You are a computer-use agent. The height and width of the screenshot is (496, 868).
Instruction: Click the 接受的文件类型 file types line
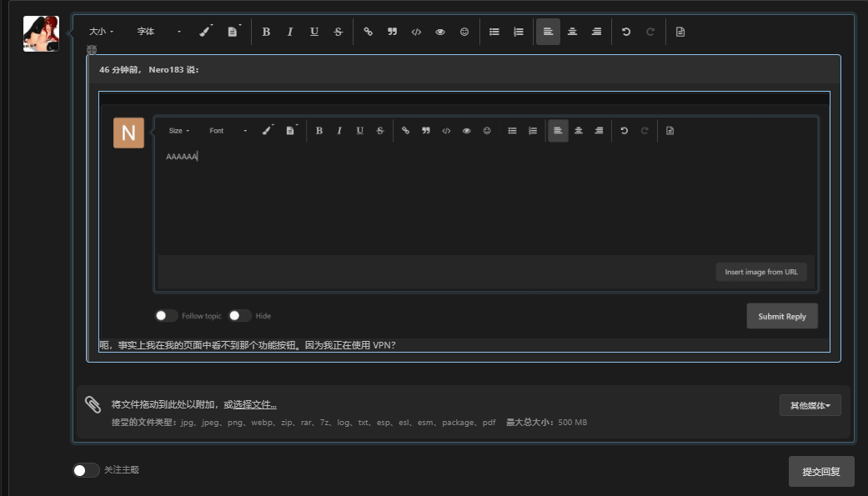coord(304,423)
